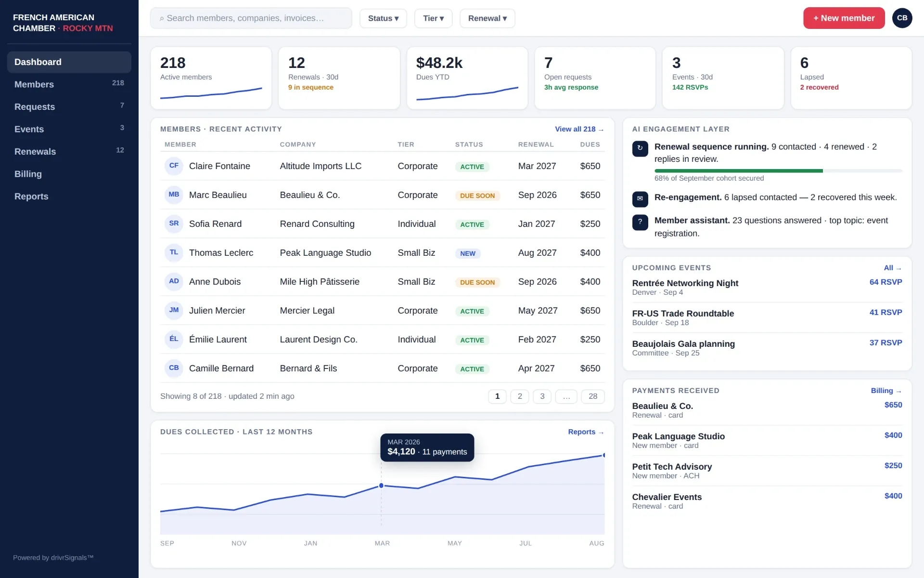The width and height of the screenshot is (924, 578).
Task: Click Anne Dubois's AD avatar
Action: (174, 281)
